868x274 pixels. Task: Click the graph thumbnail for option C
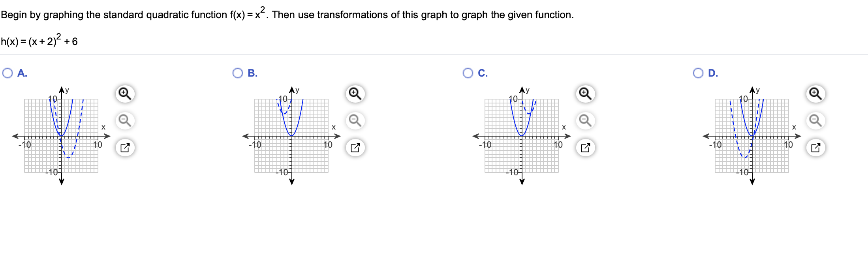522,135
